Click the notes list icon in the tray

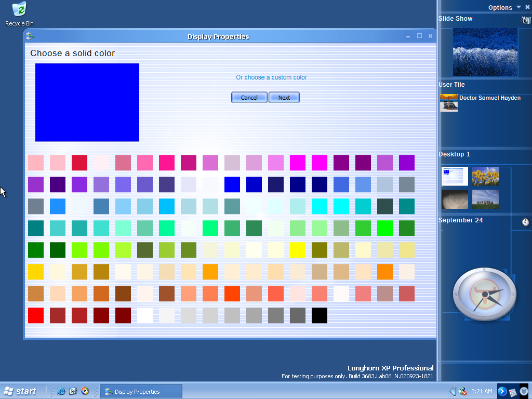point(513,392)
